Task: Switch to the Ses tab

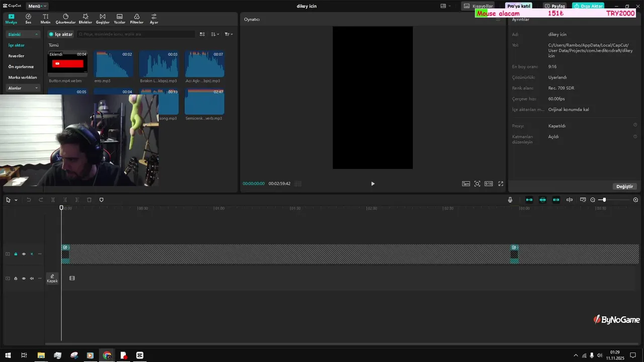Action: [x=28, y=19]
